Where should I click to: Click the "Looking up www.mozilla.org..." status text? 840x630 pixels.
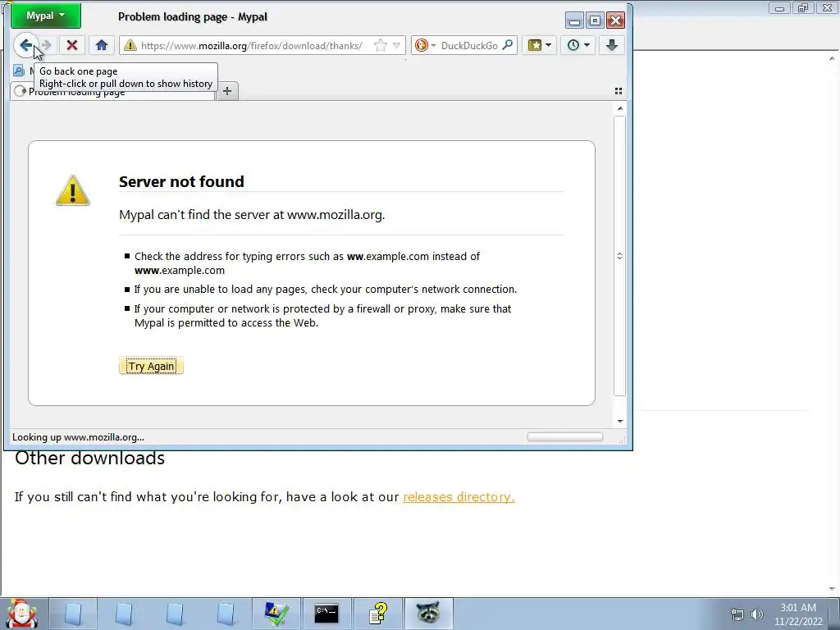coord(78,437)
